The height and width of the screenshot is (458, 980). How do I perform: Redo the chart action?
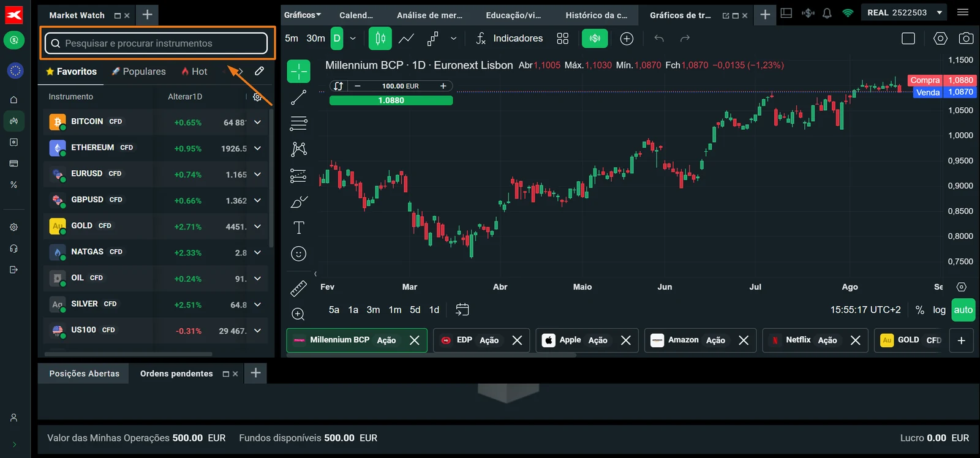tap(685, 39)
